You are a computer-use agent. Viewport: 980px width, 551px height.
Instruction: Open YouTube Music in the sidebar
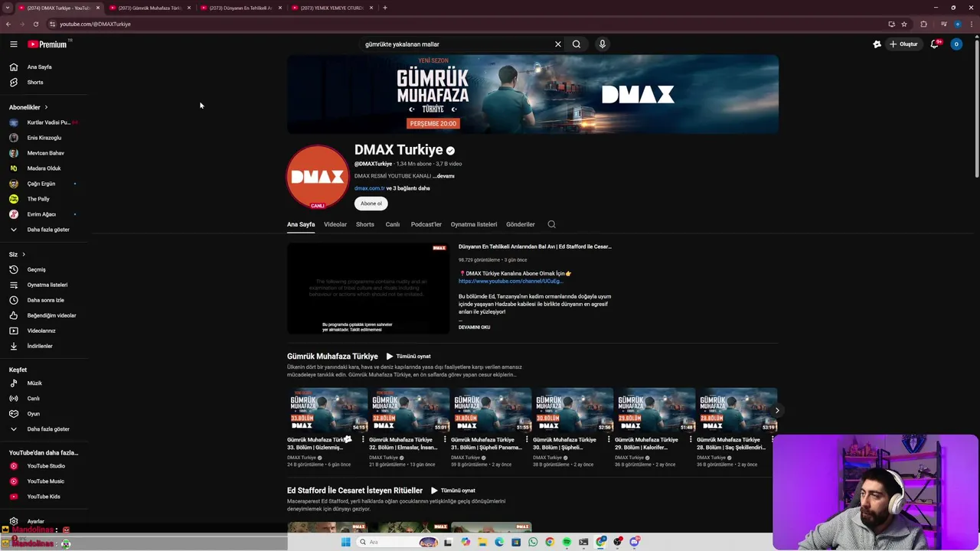coord(44,481)
